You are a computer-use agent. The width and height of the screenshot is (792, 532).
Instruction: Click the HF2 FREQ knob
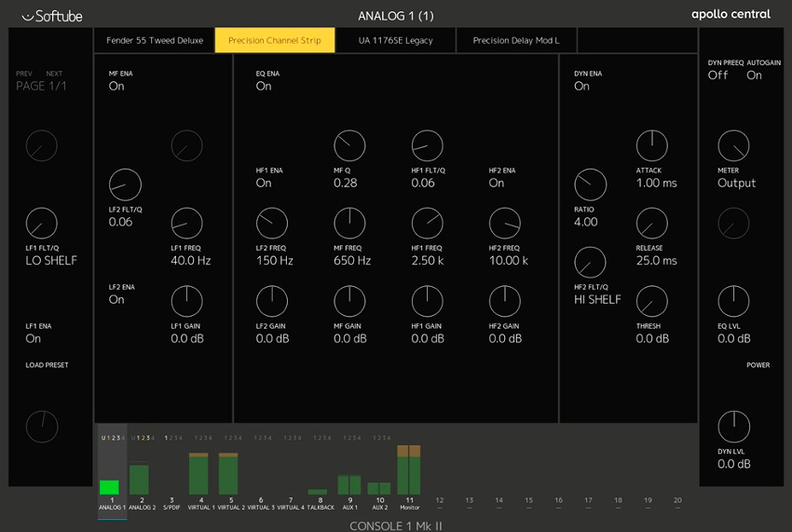point(505,224)
